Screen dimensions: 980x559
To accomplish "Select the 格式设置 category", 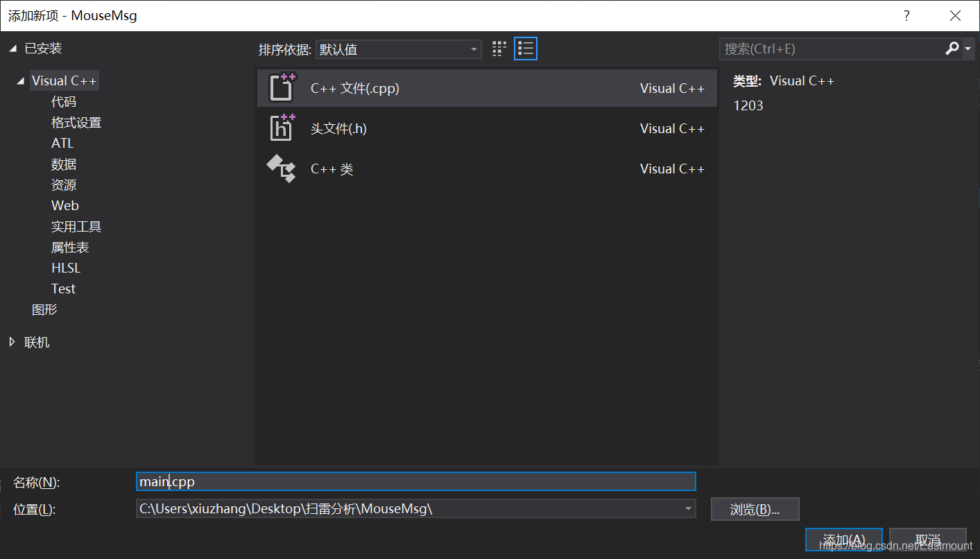I will pos(76,122).
